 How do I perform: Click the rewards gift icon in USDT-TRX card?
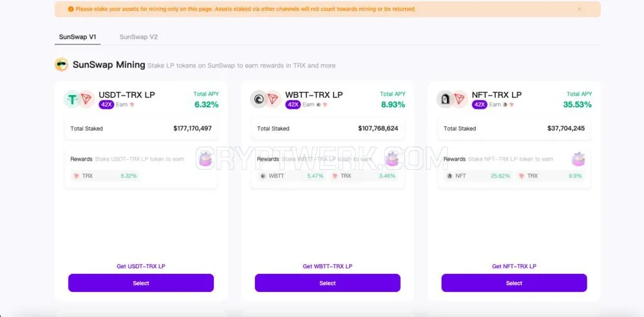point(205,159)
